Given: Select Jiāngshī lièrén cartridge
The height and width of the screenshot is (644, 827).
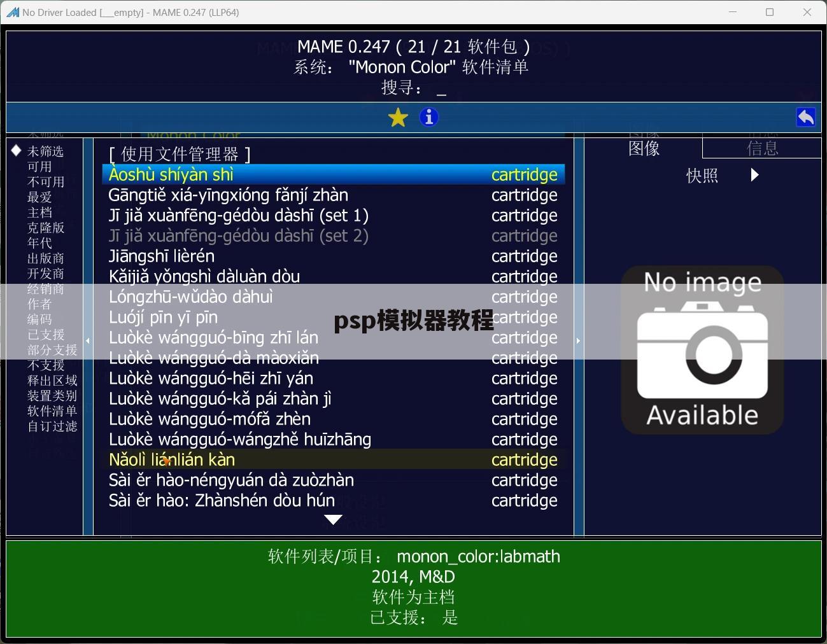Looking at the screenshot, I should pyautogui.click(x=333, y=256).
